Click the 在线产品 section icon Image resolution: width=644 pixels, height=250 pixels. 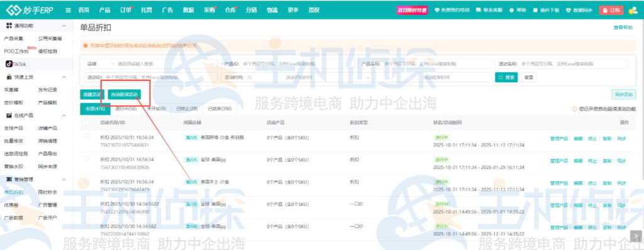coord(9,116)
